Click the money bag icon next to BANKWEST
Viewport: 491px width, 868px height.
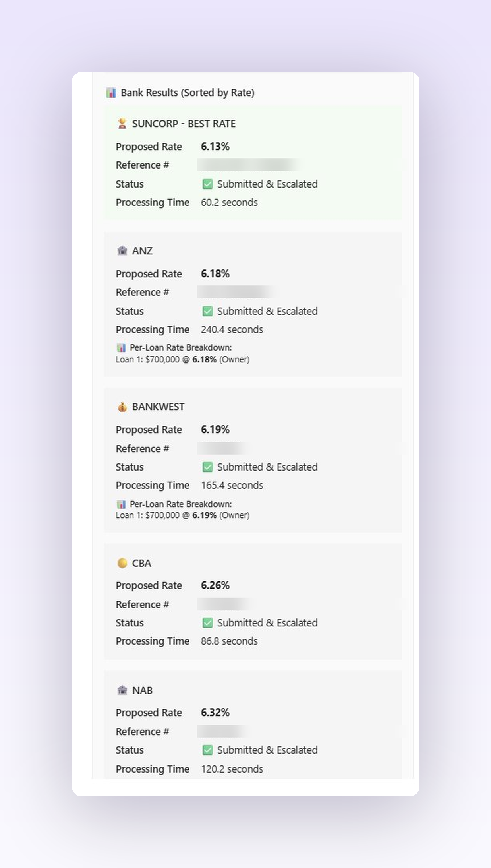point(122,407)
